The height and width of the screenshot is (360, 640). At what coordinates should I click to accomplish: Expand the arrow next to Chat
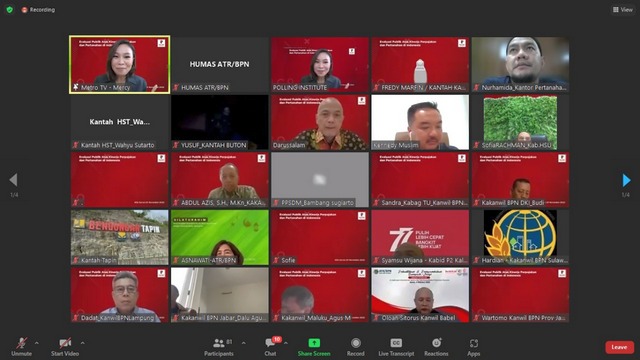tap(286, 343)
